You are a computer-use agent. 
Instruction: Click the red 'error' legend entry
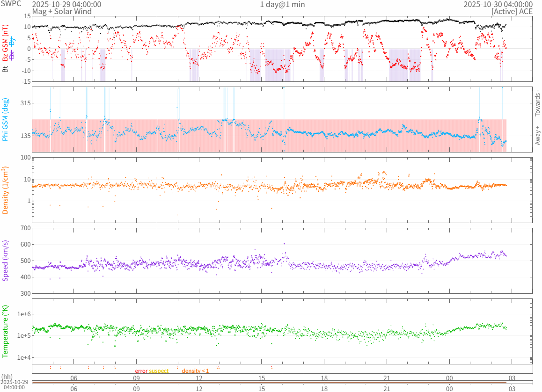pos(141,371)
